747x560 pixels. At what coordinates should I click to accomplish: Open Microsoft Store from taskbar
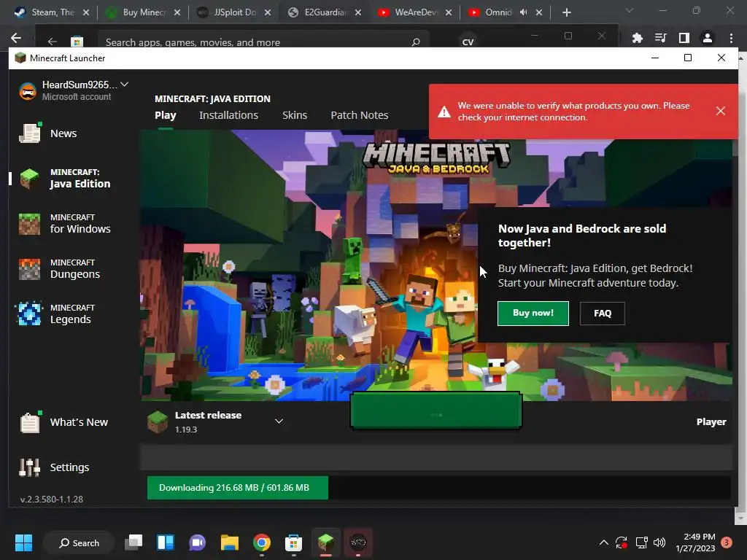click(293, 542)
